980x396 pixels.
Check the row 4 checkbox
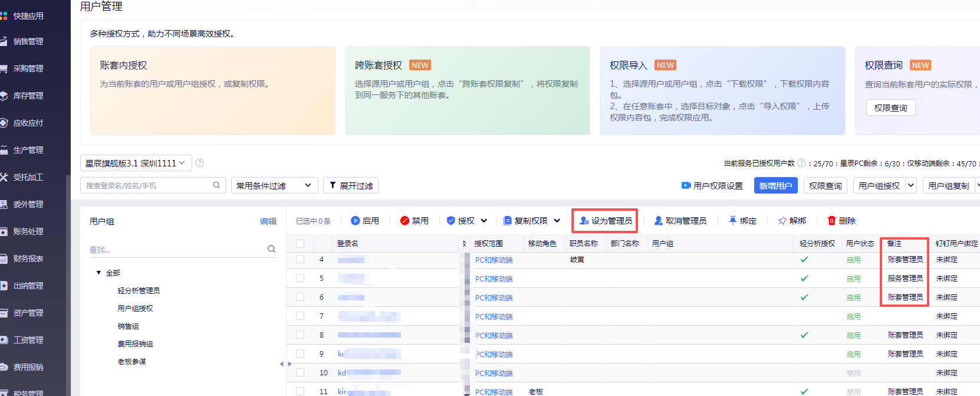(300, 259)
